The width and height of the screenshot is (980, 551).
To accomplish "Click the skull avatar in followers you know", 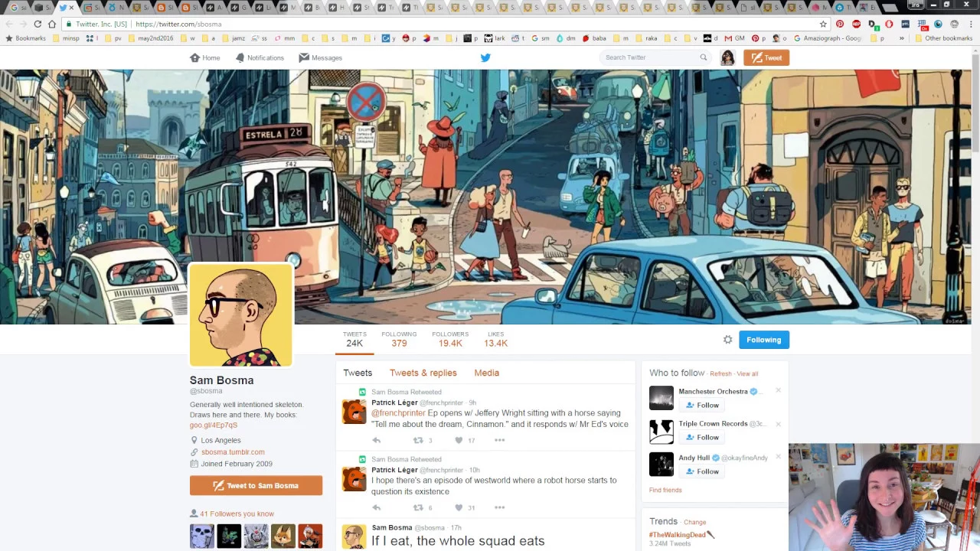I will (x=202, y=536).
